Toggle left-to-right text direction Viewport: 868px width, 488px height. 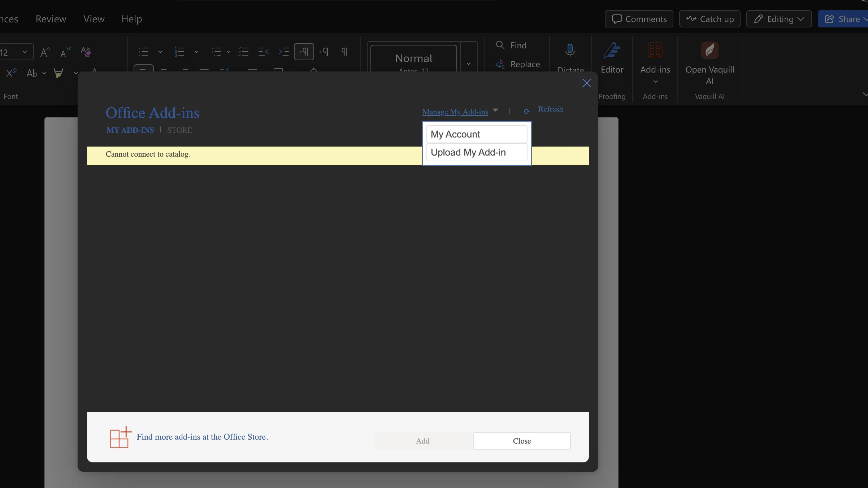(x=304, y=52)
